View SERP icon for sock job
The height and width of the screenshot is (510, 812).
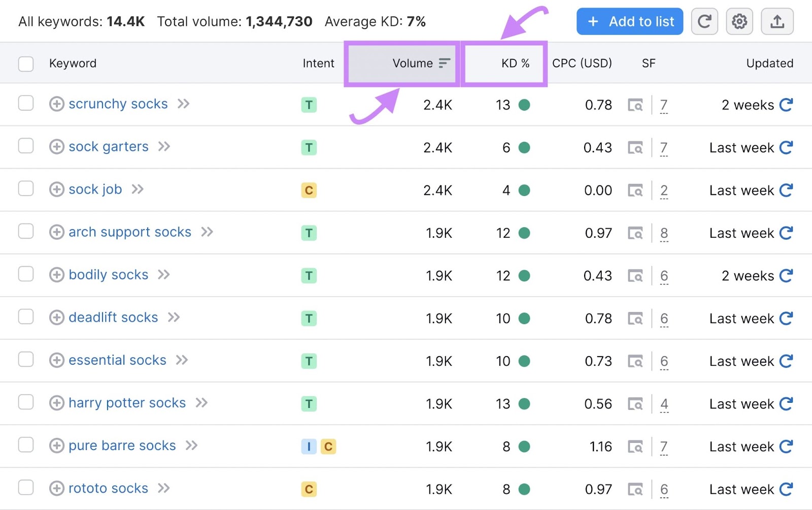click(635, 190)
